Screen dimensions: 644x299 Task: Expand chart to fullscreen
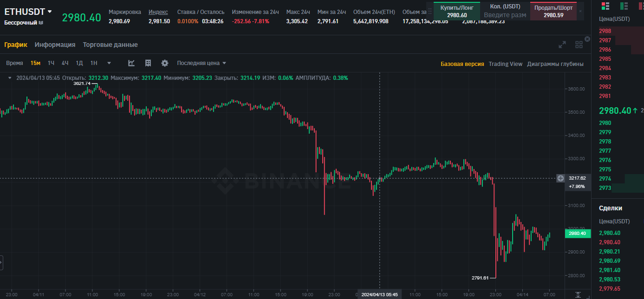562,45
